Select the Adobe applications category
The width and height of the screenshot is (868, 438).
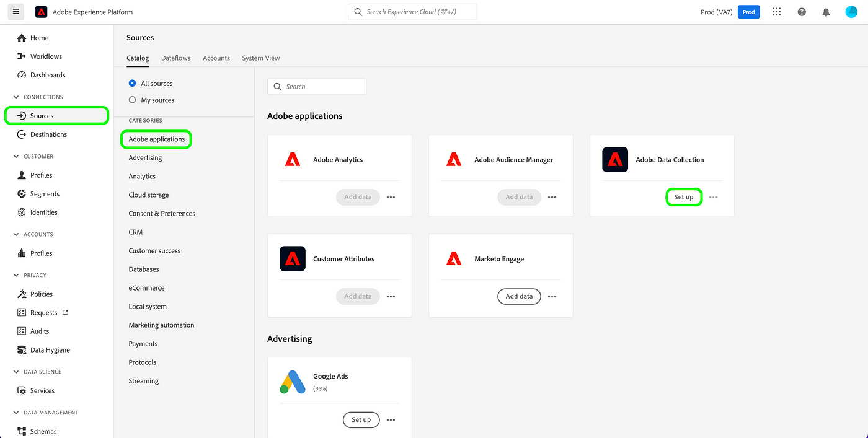[157, 139]
